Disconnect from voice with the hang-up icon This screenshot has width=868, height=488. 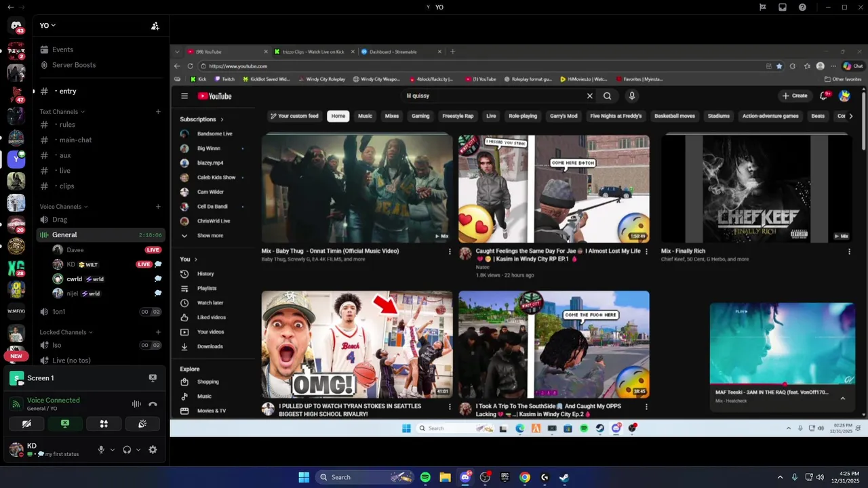tap(153, 404)
